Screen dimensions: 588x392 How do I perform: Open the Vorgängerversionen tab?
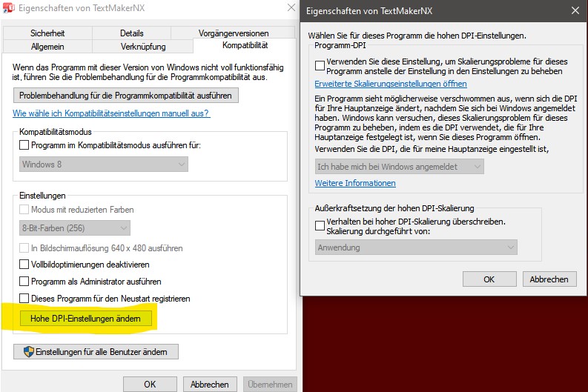point(234,33)
